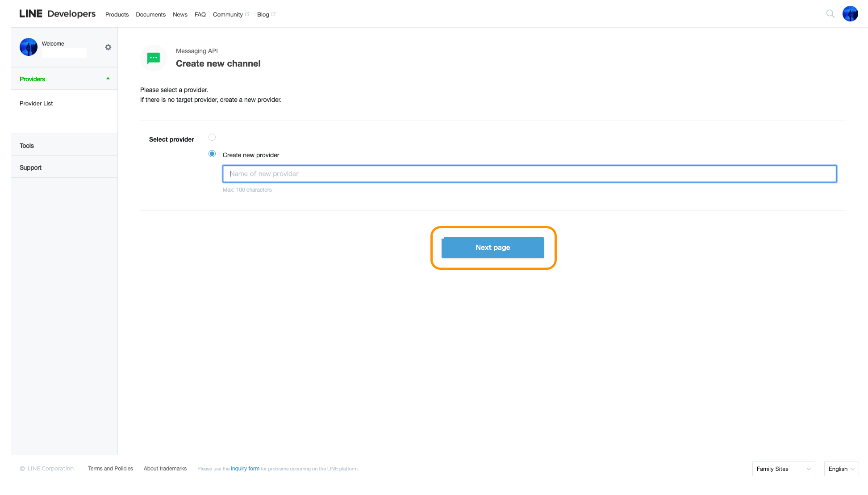This screenshot has height=495, width=868.
Task: Open the Documents menu
Action: pyautogui.click(x=150, y=14)
